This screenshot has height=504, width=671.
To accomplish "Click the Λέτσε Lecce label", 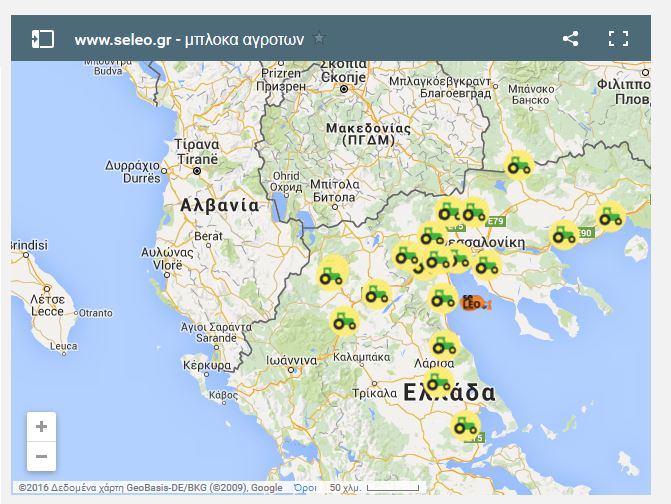I will [x=47, y=305].
